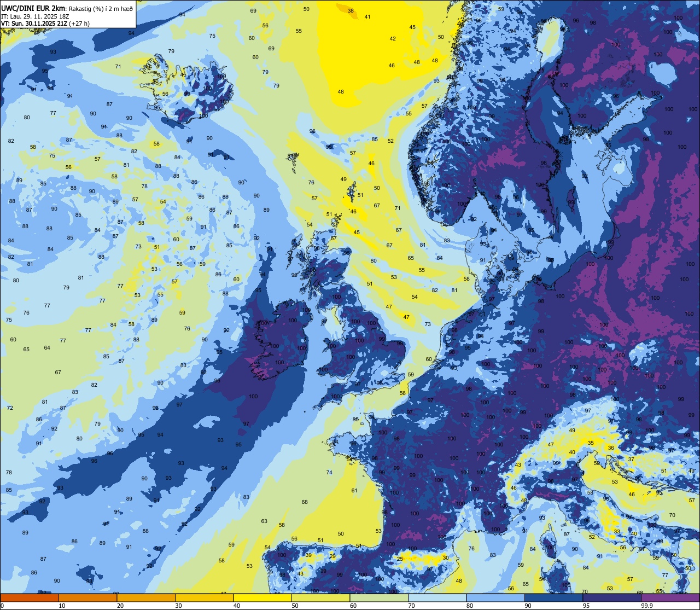Image resolution: width=700 pixels, height=610 pixels.
Task: Click the bright yellow 40–50 color bar segment
Action: click(262, 597)
